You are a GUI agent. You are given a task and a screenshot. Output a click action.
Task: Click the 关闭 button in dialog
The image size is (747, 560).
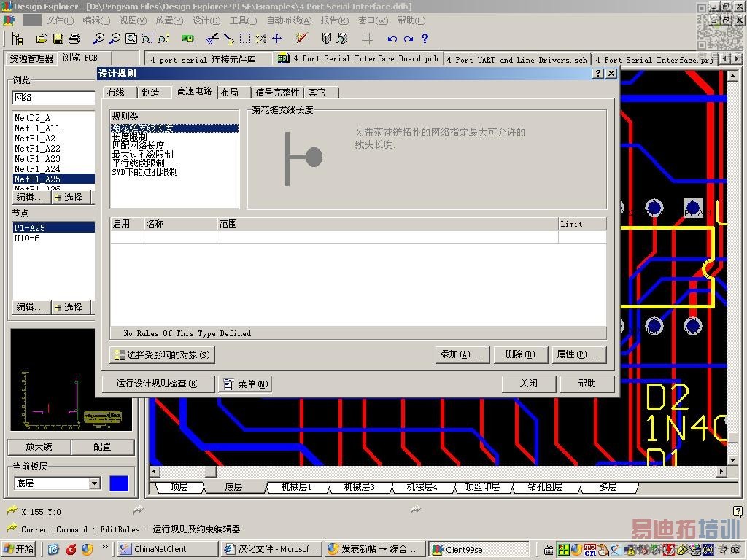pos(528,384)
